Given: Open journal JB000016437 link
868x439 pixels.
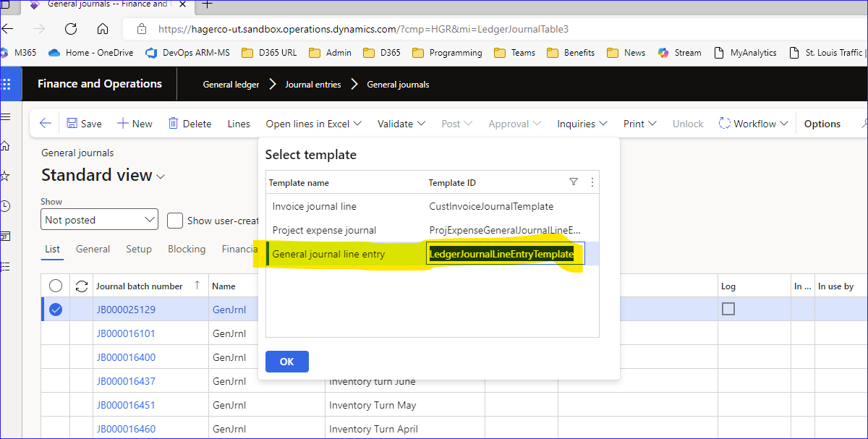Looking at the screenshot, I should 126,381.
